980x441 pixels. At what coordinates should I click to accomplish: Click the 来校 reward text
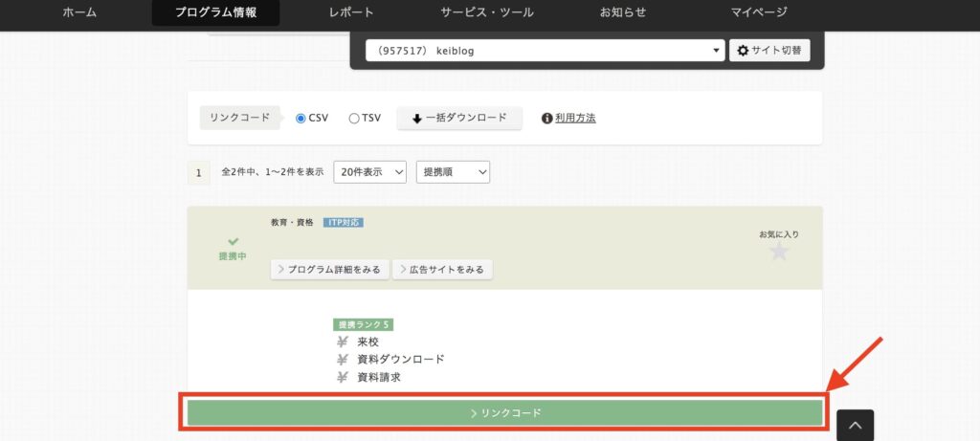click(x=368, y=342)
